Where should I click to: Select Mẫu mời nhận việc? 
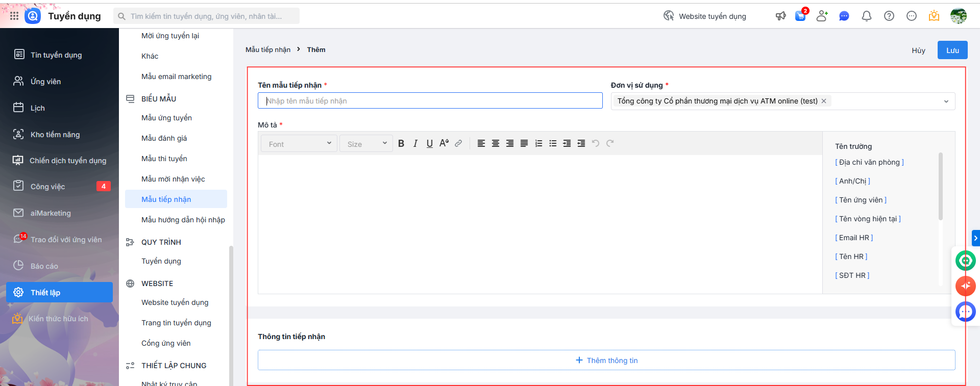pyautogui.click(x=176, y=179)
